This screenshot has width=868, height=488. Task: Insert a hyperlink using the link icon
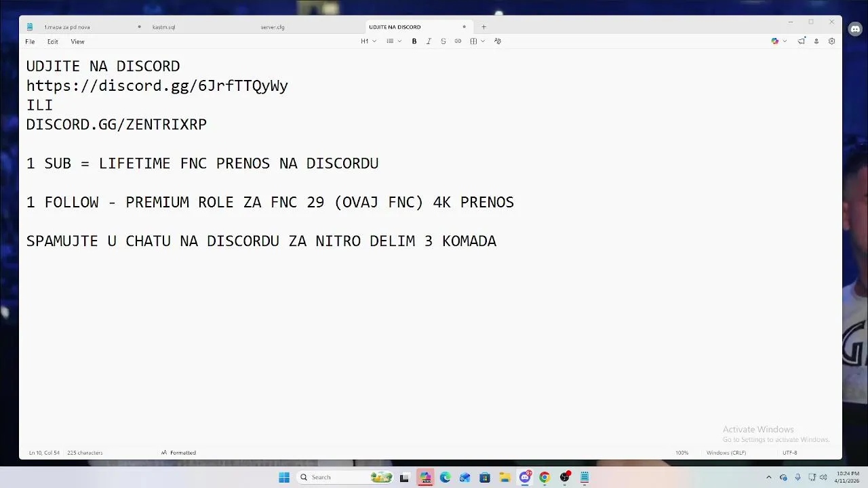(458, 41)
